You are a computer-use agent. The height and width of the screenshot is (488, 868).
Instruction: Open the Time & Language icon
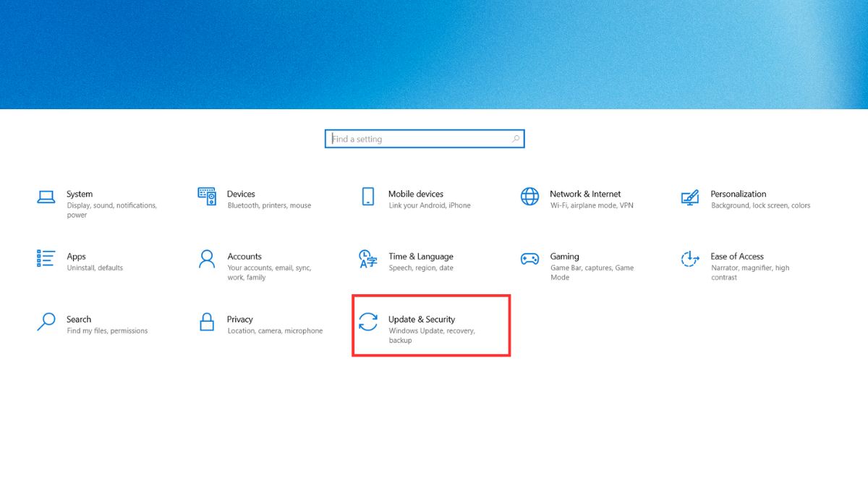(368, 259)
